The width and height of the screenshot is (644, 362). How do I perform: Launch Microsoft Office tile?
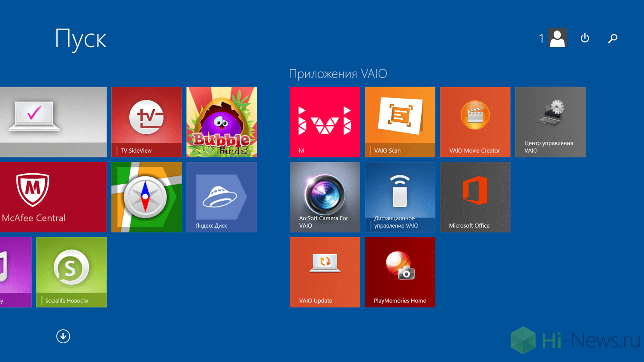(x=475, y=197)
